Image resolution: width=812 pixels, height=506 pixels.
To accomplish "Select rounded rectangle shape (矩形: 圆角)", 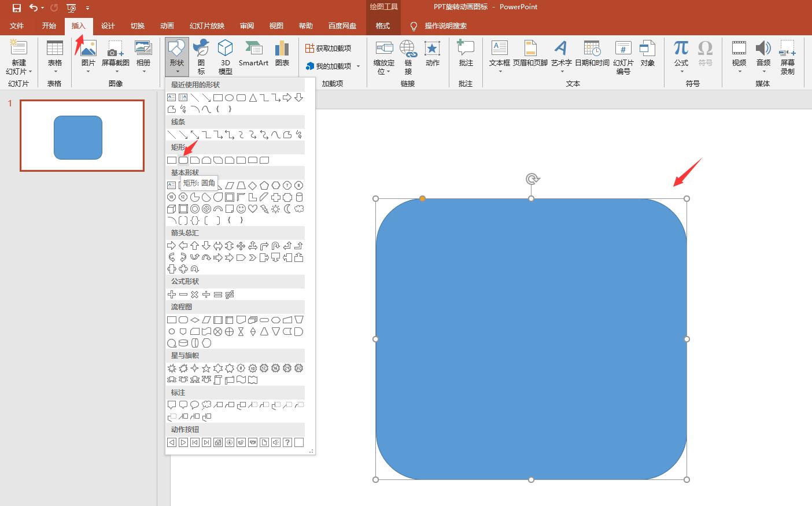I will 183,160.
